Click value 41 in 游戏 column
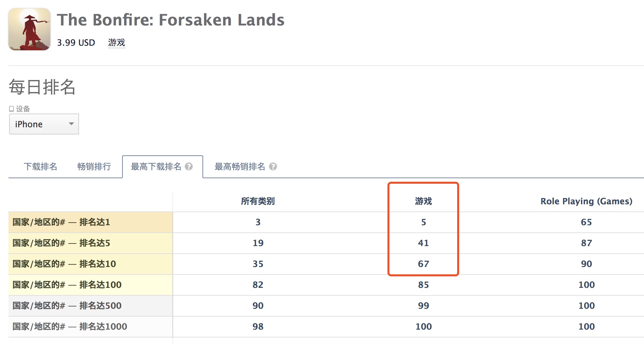 coord(424,243)
